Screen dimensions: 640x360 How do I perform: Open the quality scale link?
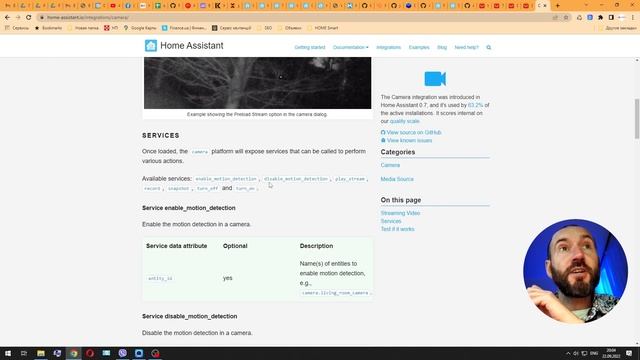click(x=404, y=121)
